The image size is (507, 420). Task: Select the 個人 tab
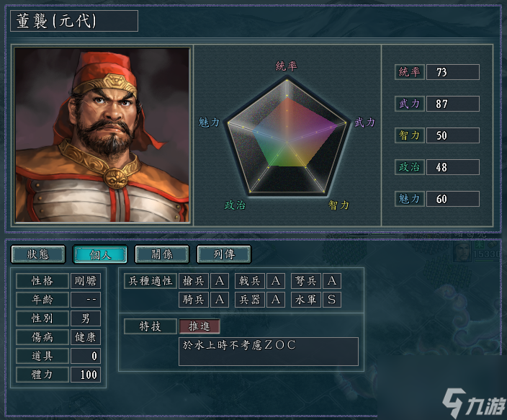click(100, 254)
